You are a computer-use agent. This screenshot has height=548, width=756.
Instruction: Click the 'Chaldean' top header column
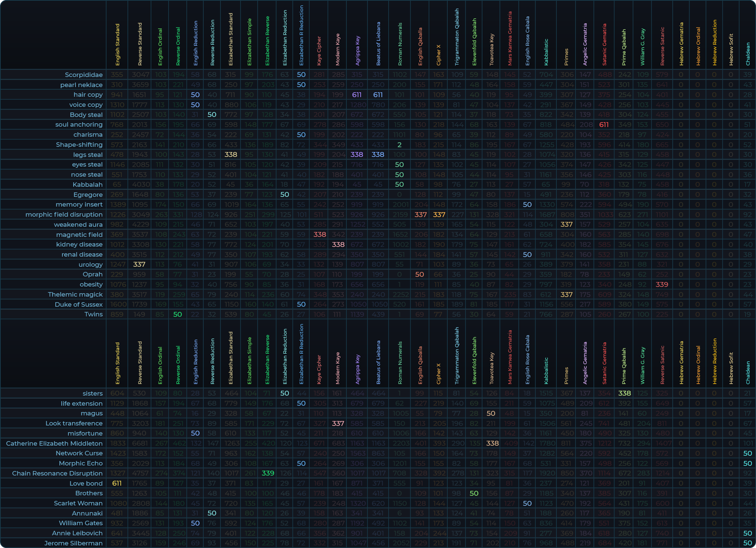pyautogui.click(x=748, y=54)
